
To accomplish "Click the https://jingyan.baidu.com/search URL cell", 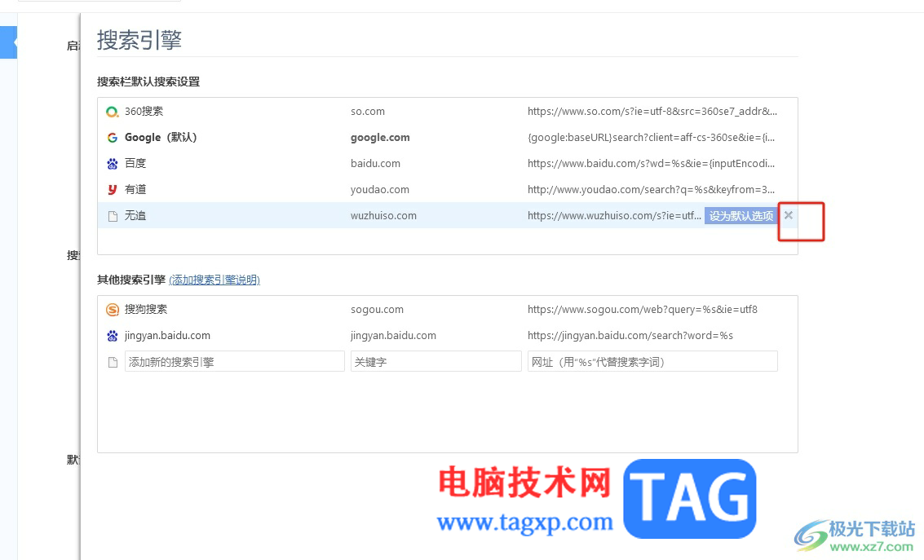I will point(630,336).
